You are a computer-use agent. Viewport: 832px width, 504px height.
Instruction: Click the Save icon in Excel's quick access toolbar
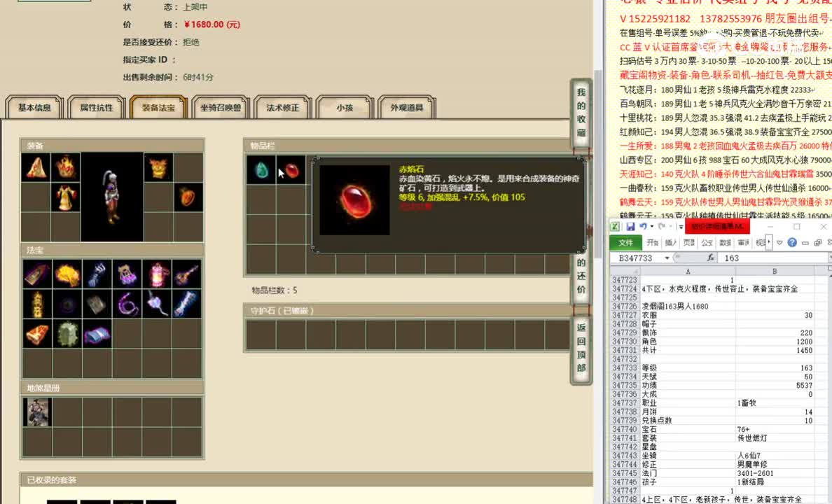point(631,227)
